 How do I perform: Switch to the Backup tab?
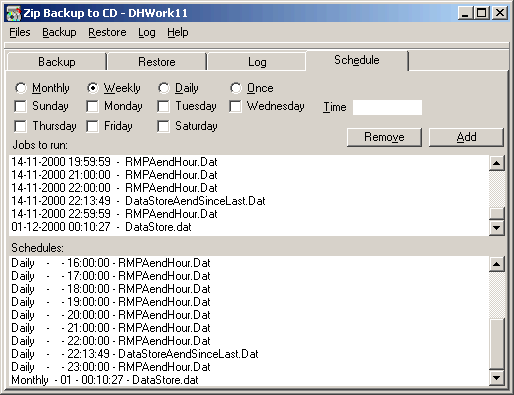click(x=56, y=62)
